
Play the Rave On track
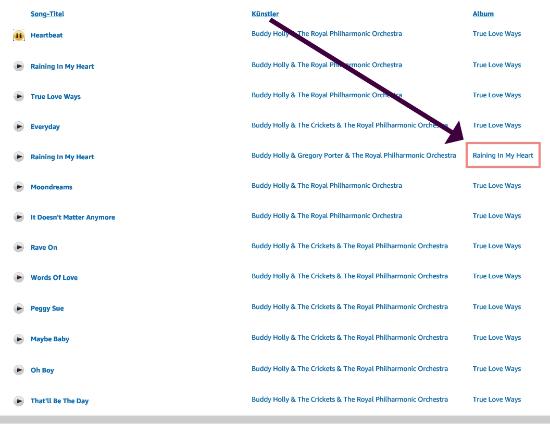[19, 247]
